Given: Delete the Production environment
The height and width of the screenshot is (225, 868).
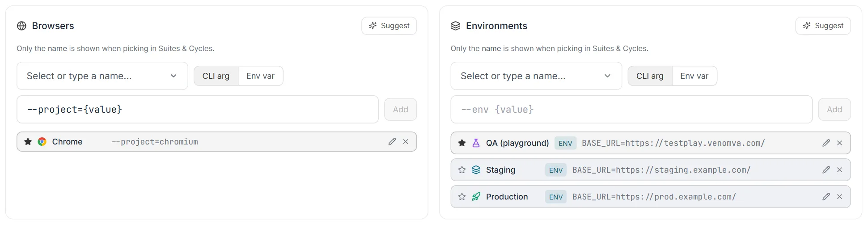Looking at the screenshot, I should click(839, 197).
